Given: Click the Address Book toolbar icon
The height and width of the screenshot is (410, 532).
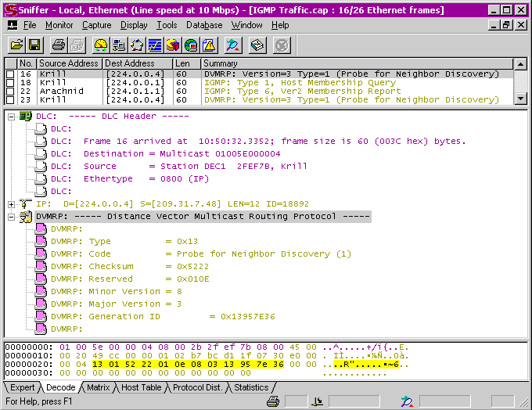Looking at the screenshot, I should [257, 45].
